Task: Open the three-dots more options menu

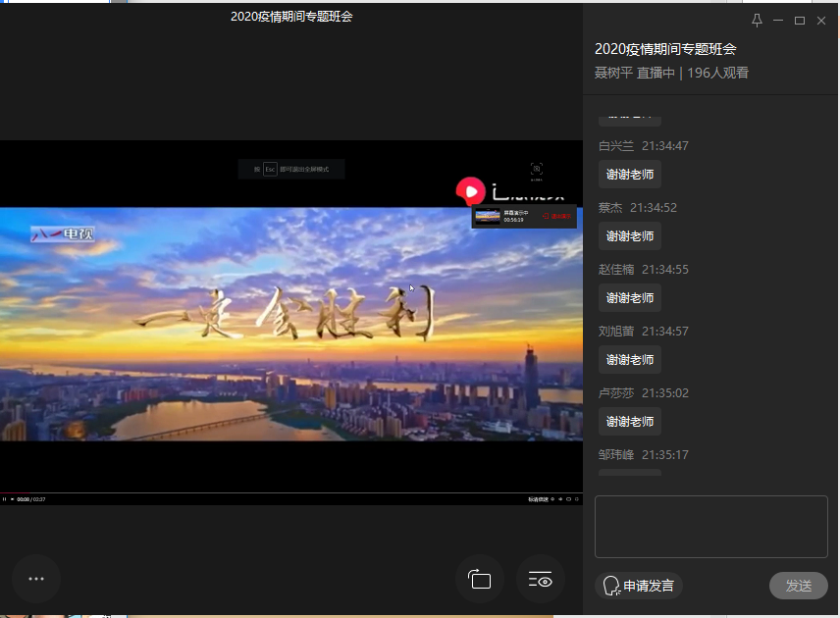Action: 36,579
